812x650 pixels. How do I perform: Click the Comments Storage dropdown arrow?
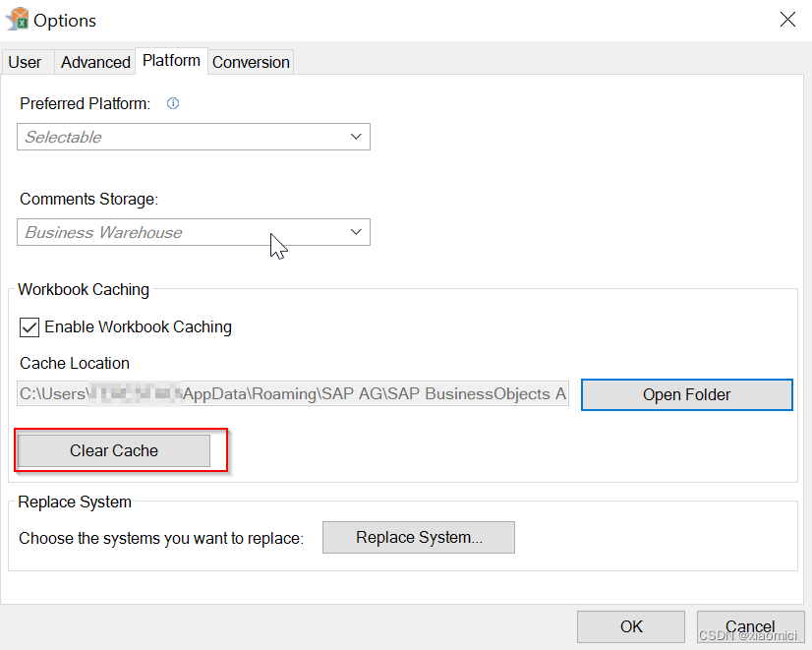(x=356, y=232)
